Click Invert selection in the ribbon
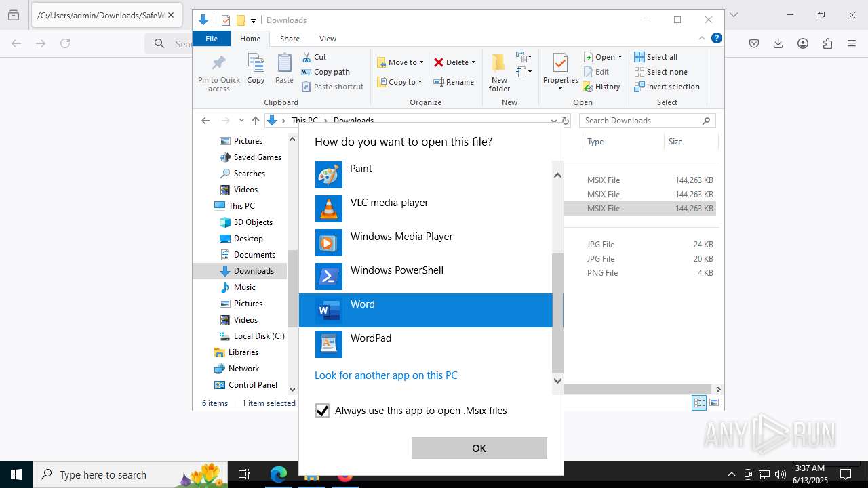The height and width of the screenshot is (488, 868). point(667,87)
